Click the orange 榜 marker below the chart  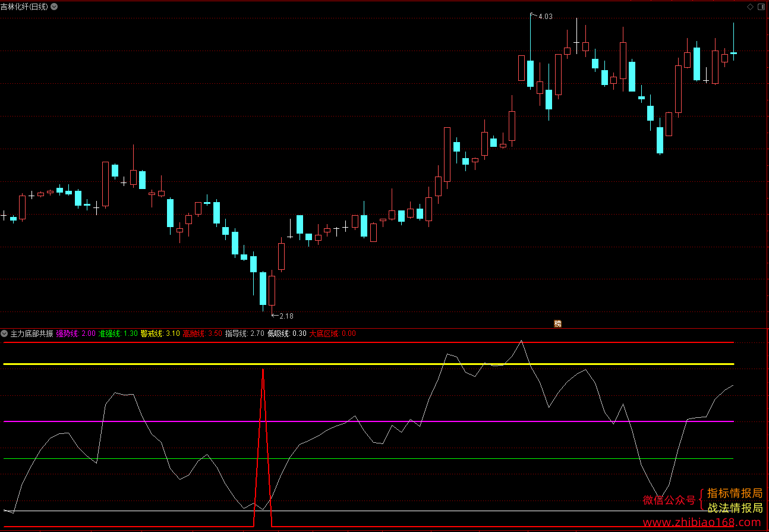tap(557, 324)
